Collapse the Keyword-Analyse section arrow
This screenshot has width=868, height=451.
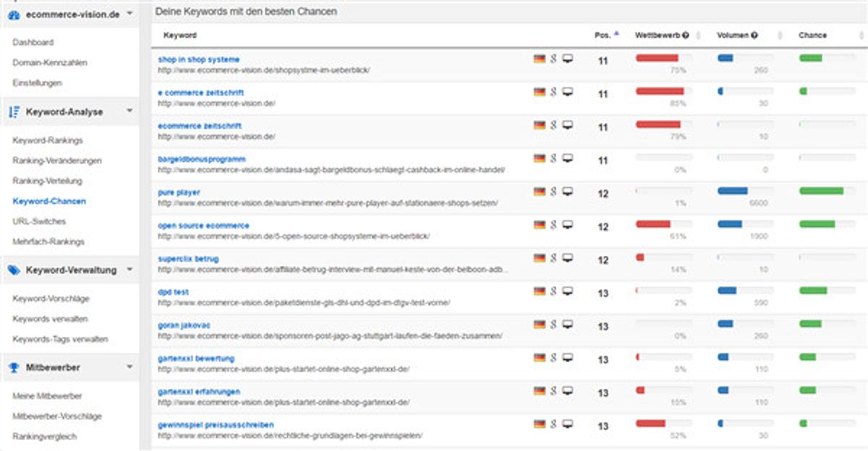tap(129, 111)
